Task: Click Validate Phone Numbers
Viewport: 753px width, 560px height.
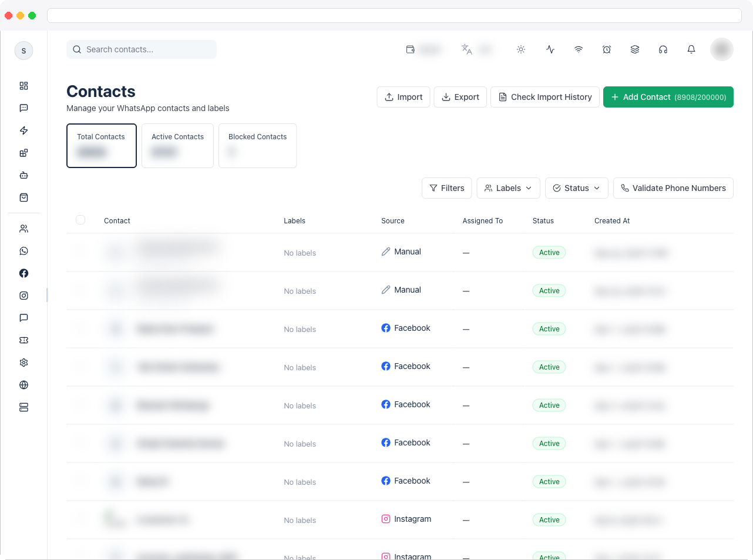Action: click(x=673, y=188)
